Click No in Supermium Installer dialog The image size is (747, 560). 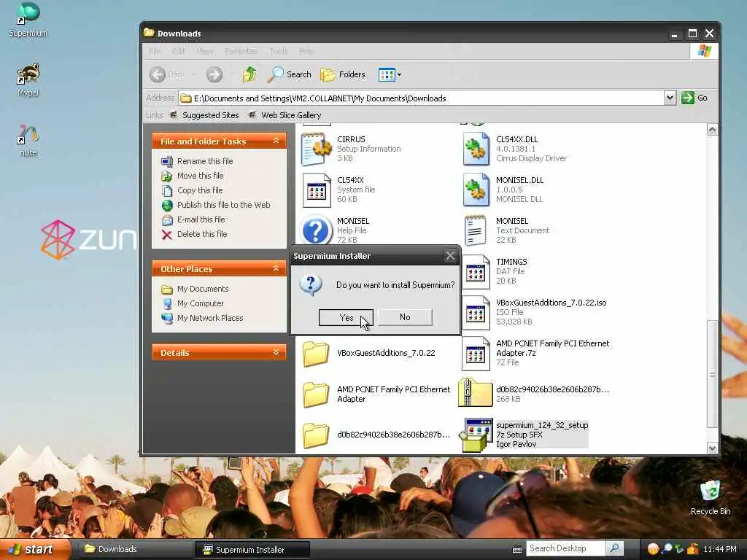pyautogui.click(x=405, y=317)
